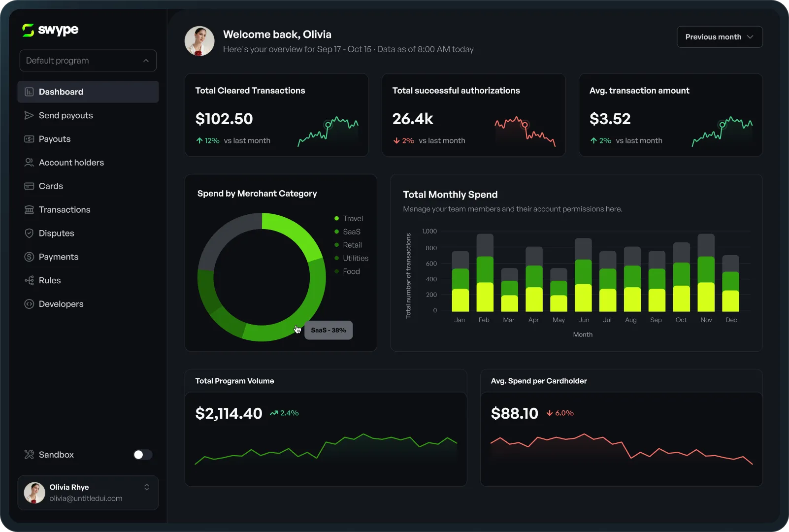Click the Rules workflow icon
This screenshot has width=789, height=532.
[x=29, y=280]
